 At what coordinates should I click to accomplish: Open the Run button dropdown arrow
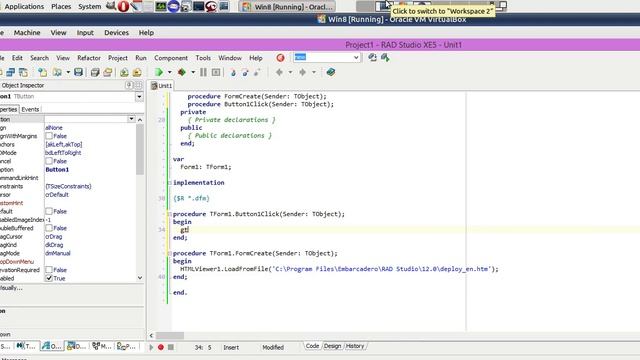tap(169, 72)
